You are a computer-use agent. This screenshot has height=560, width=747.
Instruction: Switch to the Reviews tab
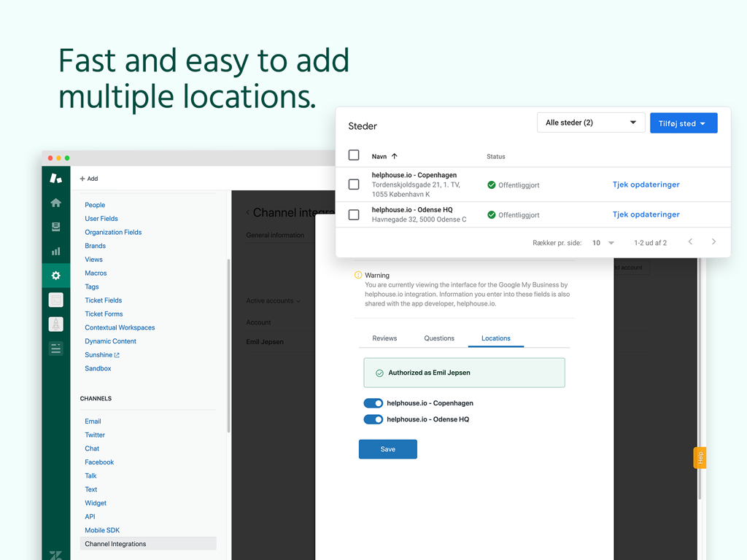384,338
